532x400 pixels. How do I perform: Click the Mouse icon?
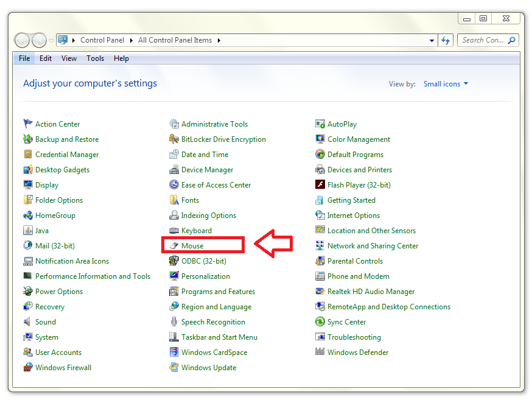(x=174, y=245)
